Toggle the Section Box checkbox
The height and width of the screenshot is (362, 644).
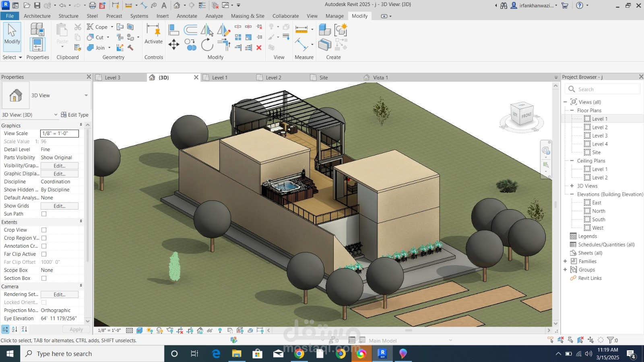44,278
